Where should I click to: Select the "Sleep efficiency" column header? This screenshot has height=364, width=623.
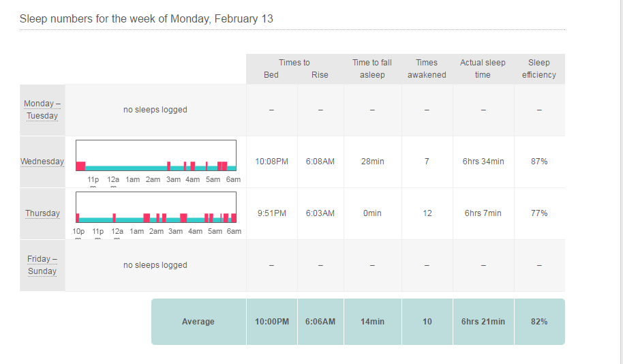(x=538, y=69)
